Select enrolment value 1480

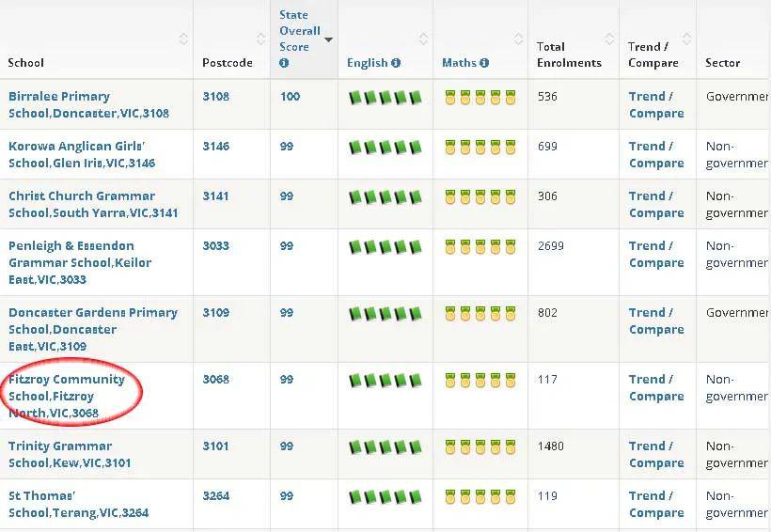click(x=551, y=446)
